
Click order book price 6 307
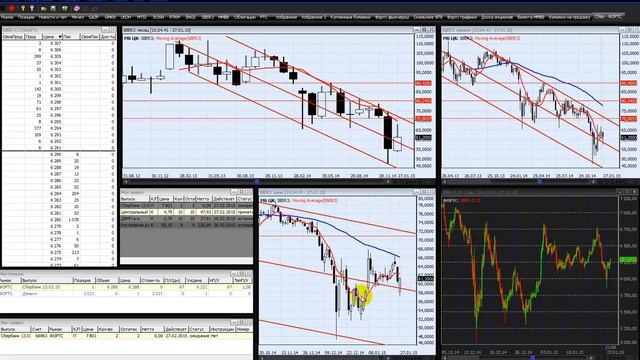[56, 43]
